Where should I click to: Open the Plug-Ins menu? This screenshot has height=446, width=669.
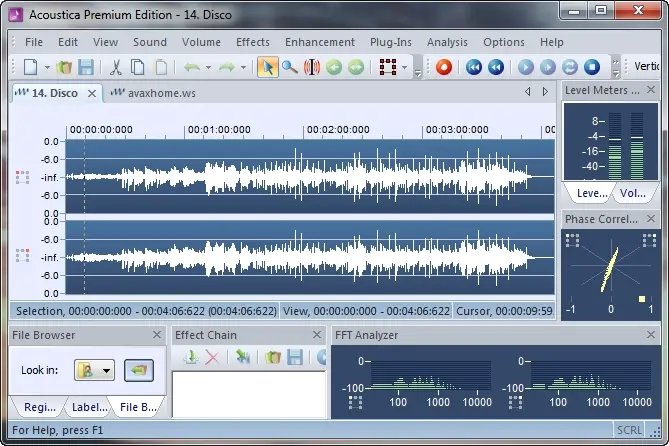[391, 42]
